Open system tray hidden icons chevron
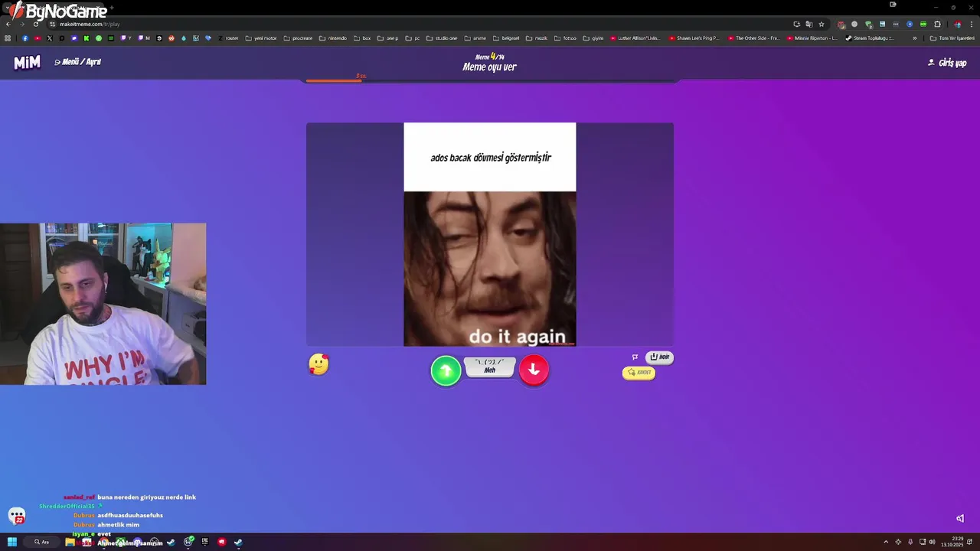Viewport: 980px width, 551px height. click(886, 542)
